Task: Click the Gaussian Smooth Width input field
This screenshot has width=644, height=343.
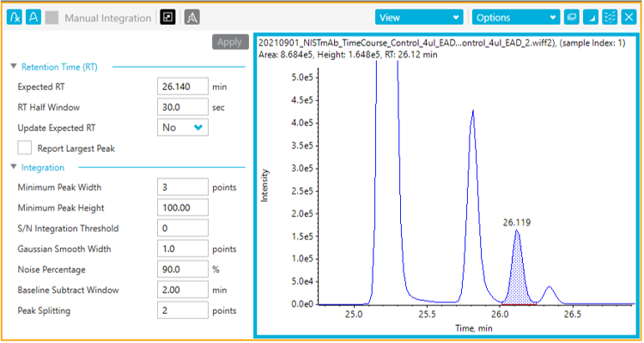Action: click(x=184, y=249)
